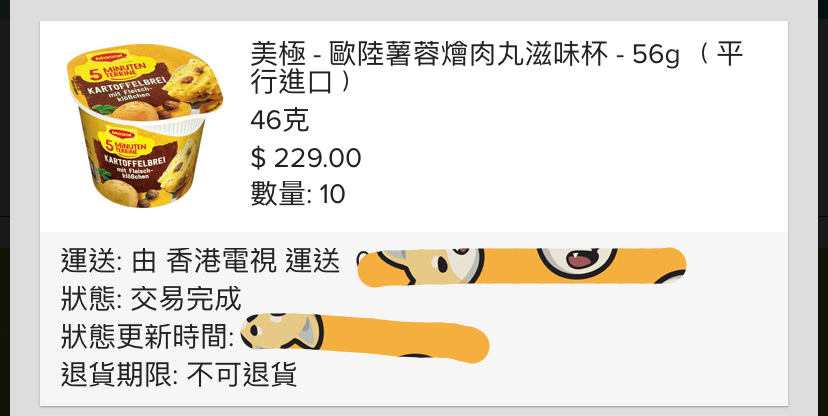Click the 退貨期限: 不可退貨 line

pyautogui.click(x=178, y=375)
